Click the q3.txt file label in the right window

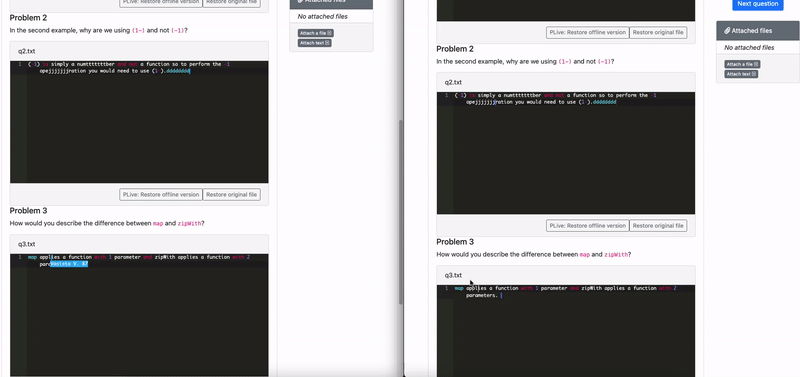pos(453,275)
